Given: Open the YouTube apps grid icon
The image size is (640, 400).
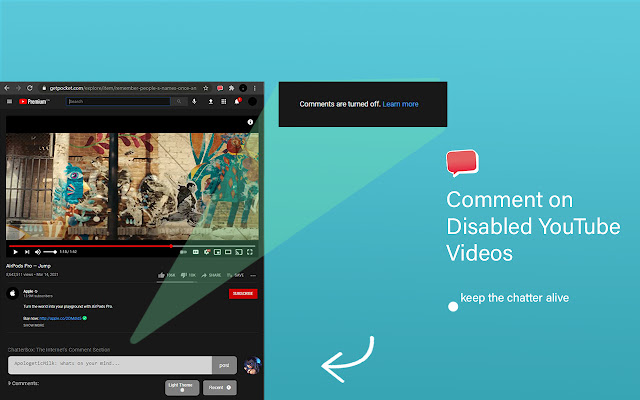Looking at the screenshot, I should pyautogui.click(x=224, y=102).
